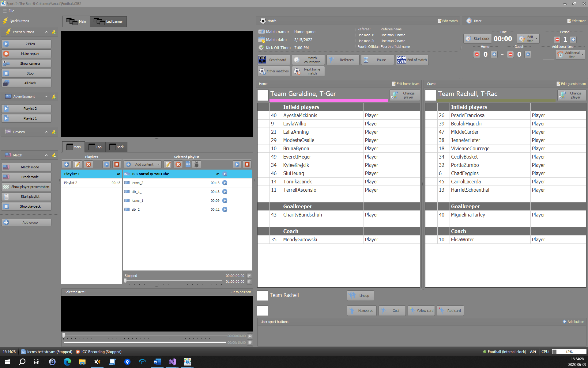Image resolution: width=588 pixels, height=368 pixels.
Task: Add new playlist with plus icon
Action: [66, 164]
